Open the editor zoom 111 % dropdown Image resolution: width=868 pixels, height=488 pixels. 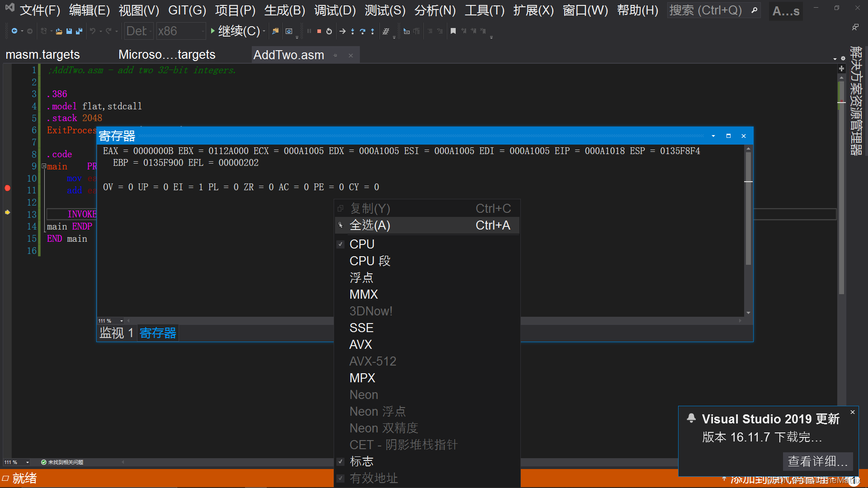click(x=28, y=462)
